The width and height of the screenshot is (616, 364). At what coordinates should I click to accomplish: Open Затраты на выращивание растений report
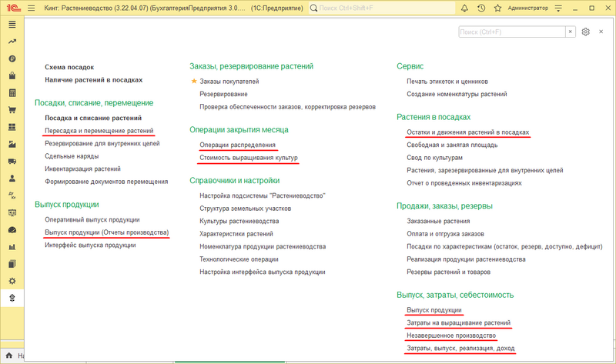pyautogui.click(x=458, y=322)
